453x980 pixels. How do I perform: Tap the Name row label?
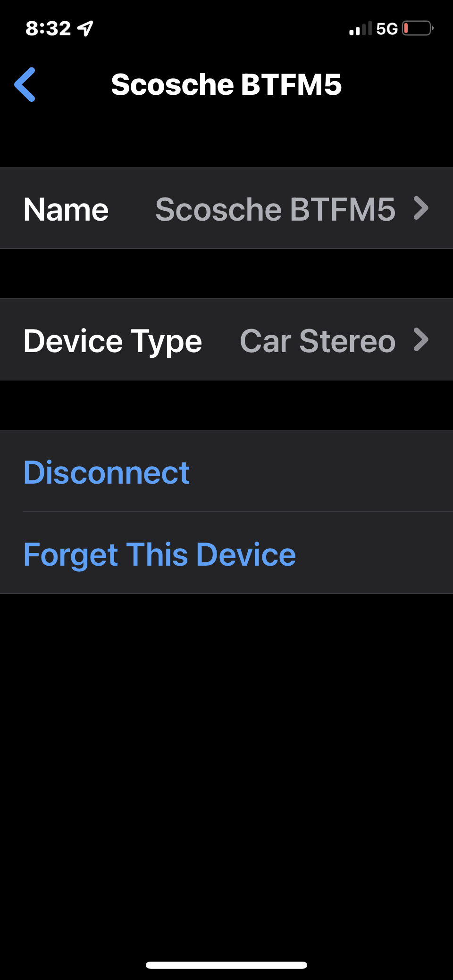pos(66,209)
